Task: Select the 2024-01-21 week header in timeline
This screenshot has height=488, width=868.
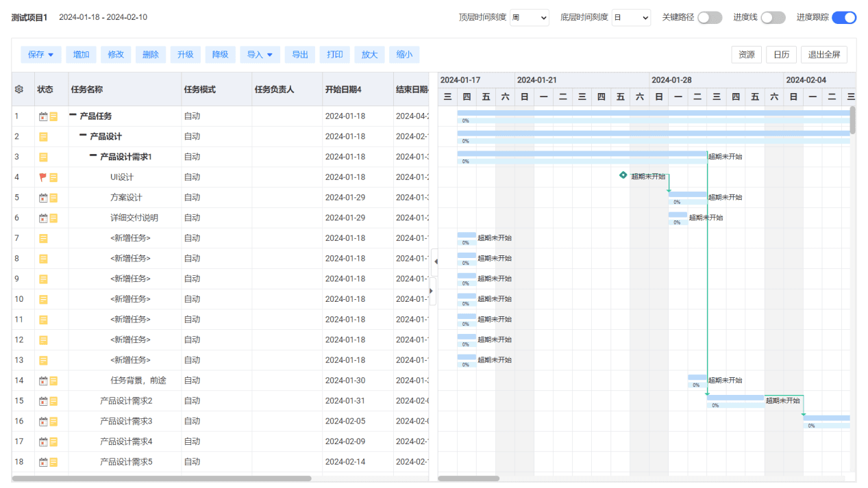Action: (x=582, y=81)
